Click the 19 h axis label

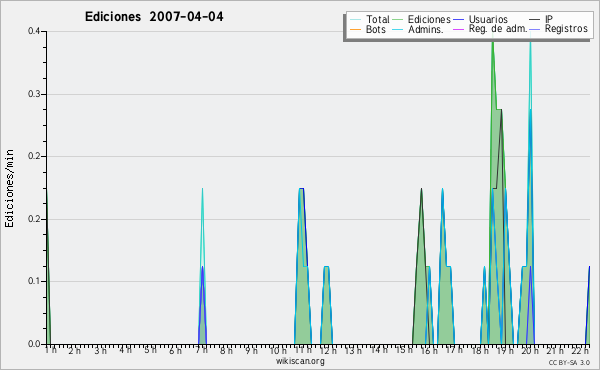click(x=505, y=350)
